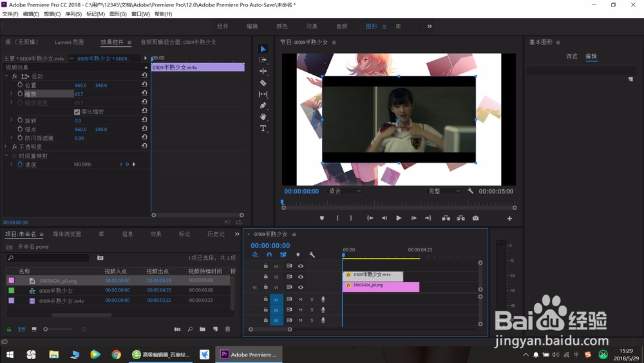Collapse the Time Remapping group

tap(6, 155)
